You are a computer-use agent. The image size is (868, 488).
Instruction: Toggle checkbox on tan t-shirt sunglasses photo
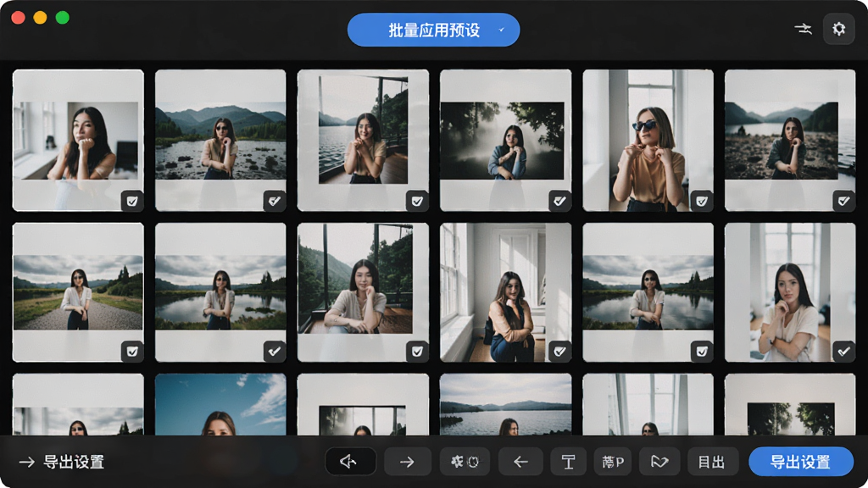pos(701,201)
